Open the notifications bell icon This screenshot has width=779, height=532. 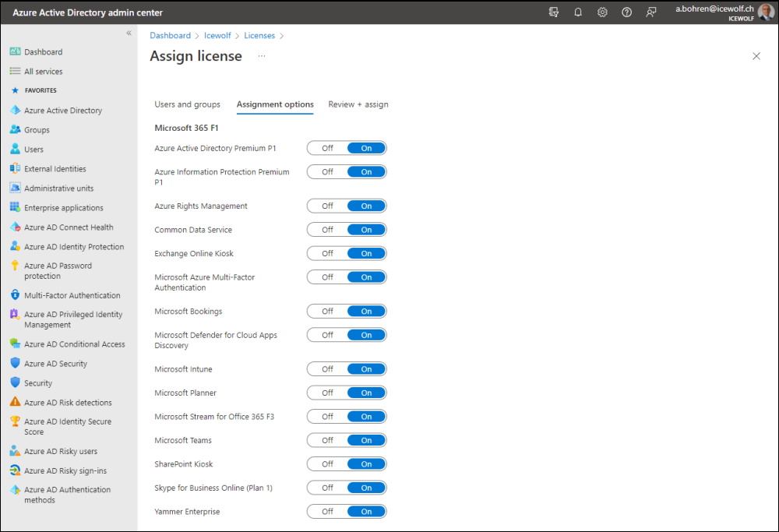[578, 12]
